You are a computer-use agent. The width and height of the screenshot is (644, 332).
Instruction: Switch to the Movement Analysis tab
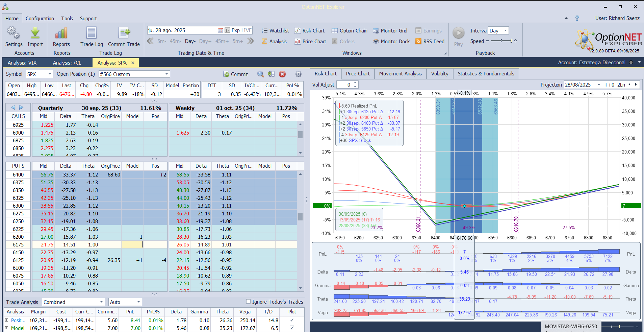tap(400, 74)
